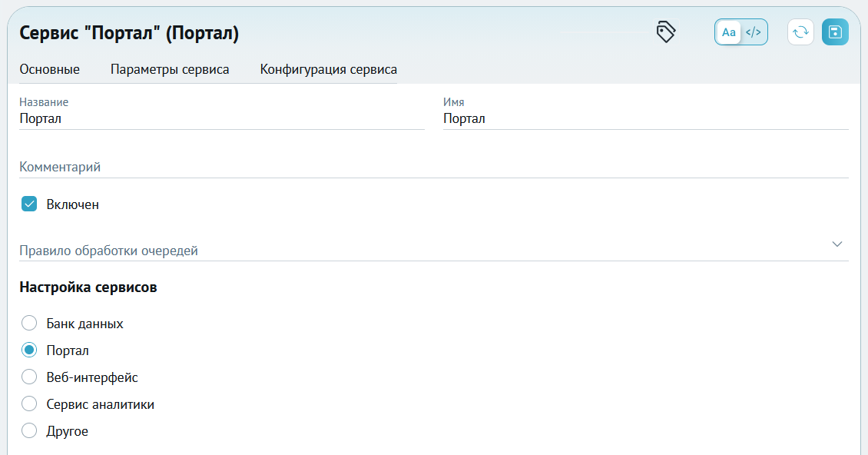Click the save disk icon
Screen dimensions: 868x455
pos(835,32)
